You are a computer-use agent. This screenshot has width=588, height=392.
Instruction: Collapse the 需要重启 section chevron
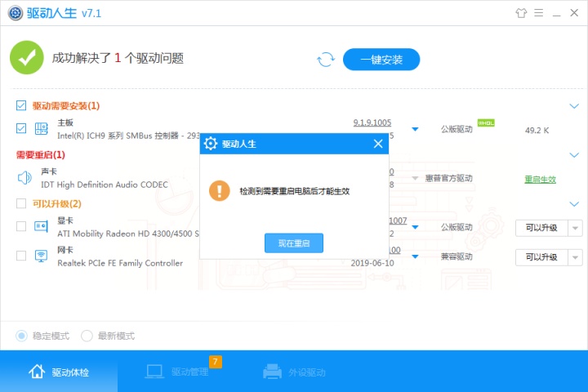[574, 155]
